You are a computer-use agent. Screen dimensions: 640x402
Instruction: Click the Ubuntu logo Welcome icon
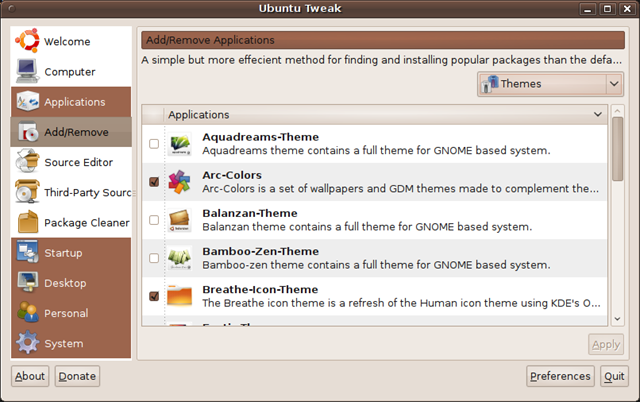(x=27, y=41)
